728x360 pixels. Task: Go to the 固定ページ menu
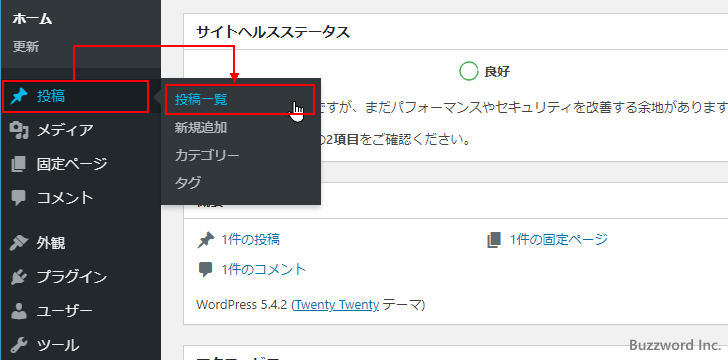(72, 164)
